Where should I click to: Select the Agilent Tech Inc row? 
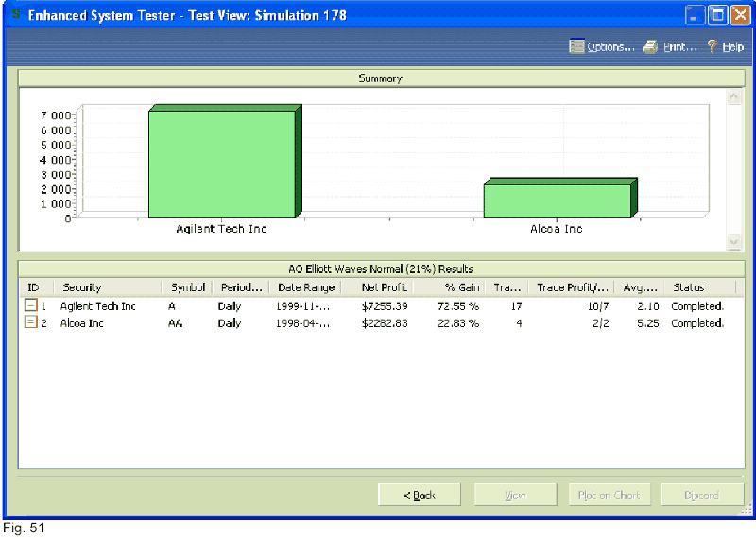(381, 306)
